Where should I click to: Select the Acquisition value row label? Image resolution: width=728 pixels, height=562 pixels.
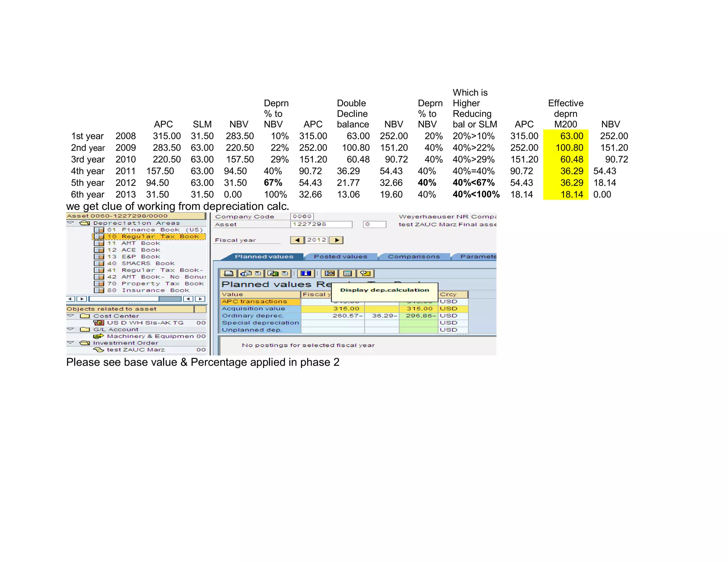tap(260, 309)
